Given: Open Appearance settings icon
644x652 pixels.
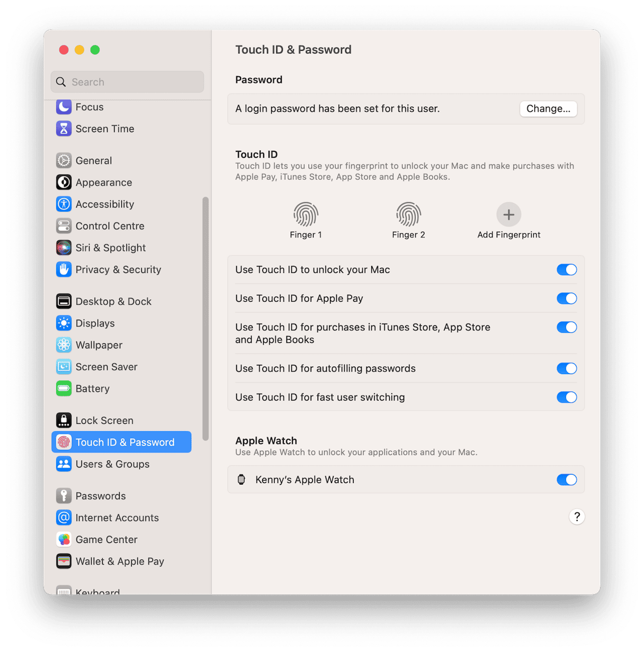Looking at the screenshot, I should click(x=64, y=182).
